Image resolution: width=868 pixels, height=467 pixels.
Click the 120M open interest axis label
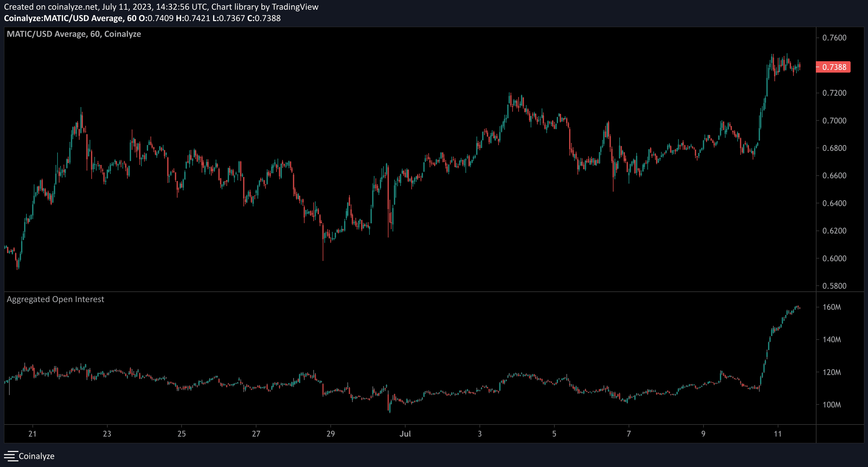(832, 372)
